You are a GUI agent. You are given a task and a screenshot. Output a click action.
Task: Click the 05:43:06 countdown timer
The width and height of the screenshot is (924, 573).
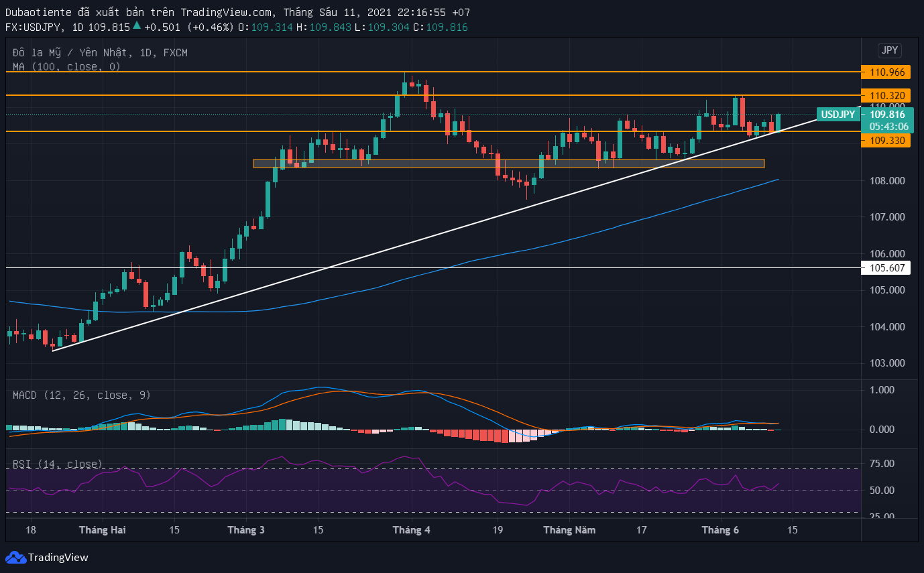coord(888,126)
